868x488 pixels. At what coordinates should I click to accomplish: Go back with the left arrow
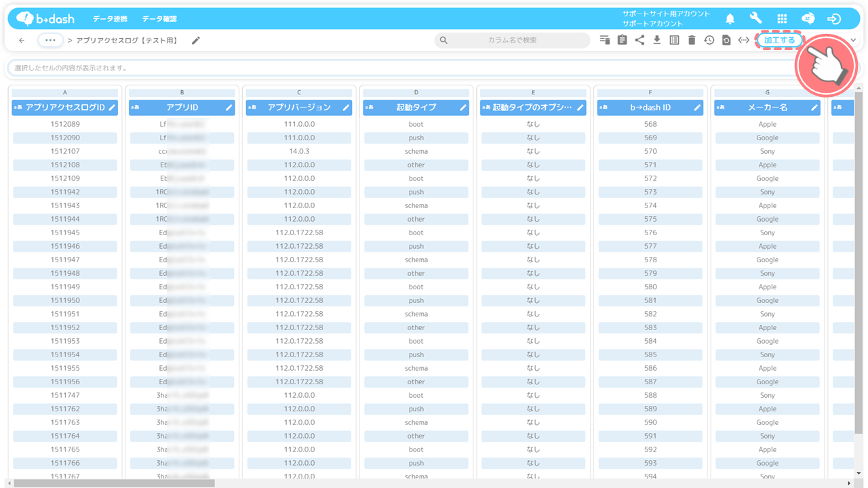pyautogui.click(x=22, y=41)
